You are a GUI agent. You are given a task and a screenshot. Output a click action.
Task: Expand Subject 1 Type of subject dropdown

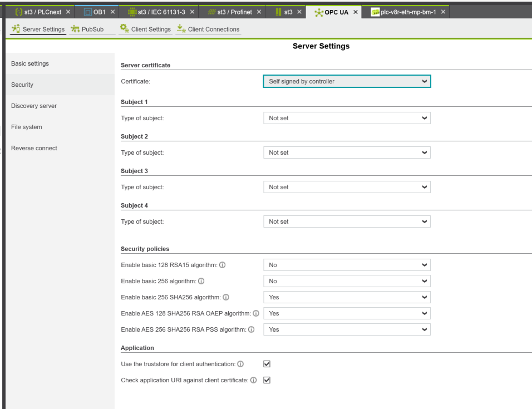[x=346, y=118]
